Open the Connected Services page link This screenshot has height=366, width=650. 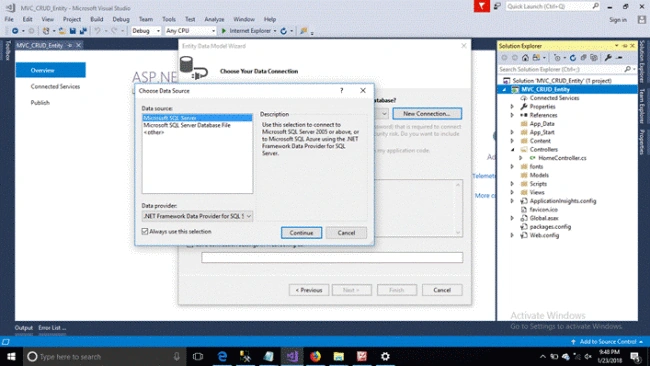pyautogui.click(x=55, y=86)
